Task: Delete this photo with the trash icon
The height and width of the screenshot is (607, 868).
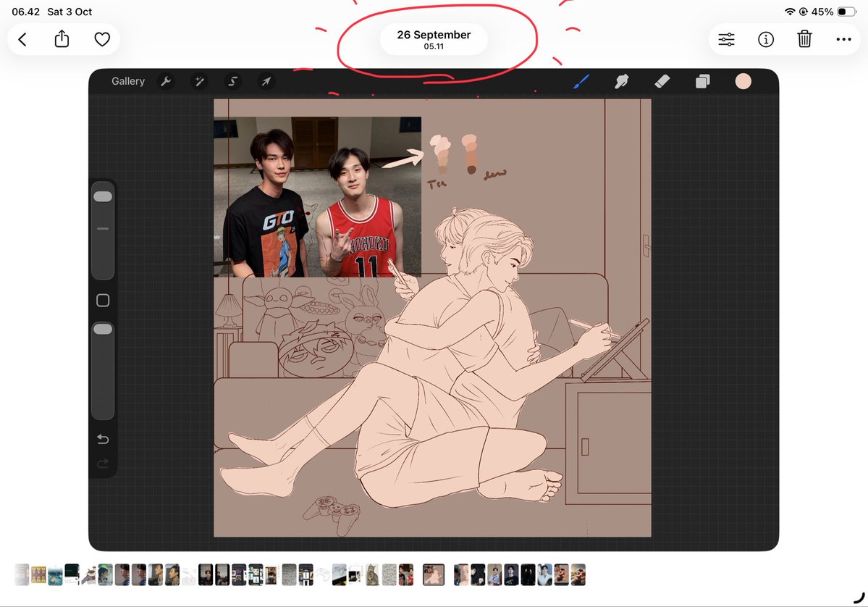Action: click(804, 39)
